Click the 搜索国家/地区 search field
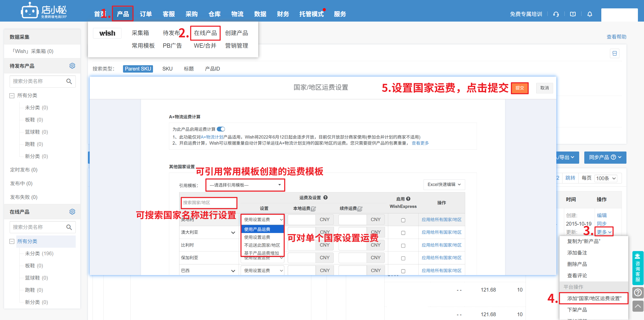Viewport: 644px width, 320px height. [x=209, y=203]
